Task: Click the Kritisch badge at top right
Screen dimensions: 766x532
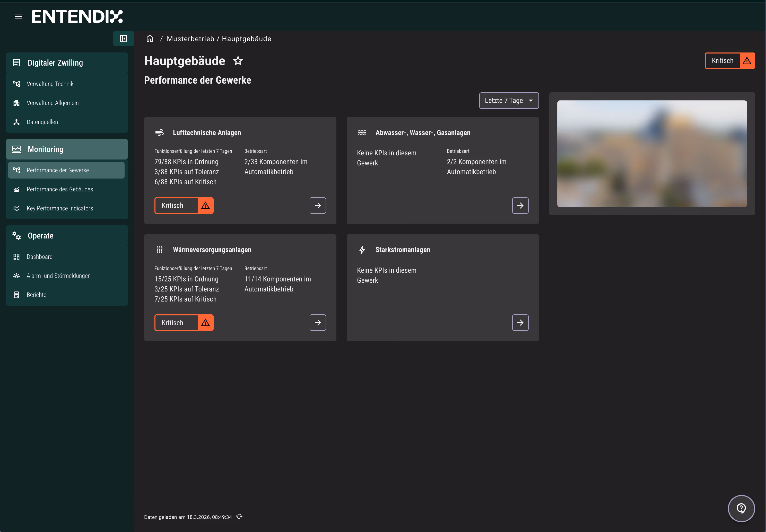Action: click(x=729, y=61)
